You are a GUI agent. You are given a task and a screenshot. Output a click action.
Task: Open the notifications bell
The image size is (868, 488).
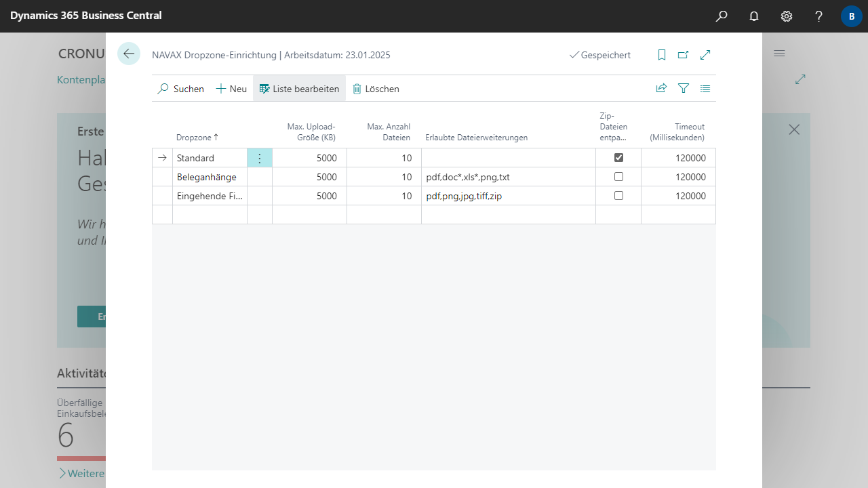tap(754, 16)
